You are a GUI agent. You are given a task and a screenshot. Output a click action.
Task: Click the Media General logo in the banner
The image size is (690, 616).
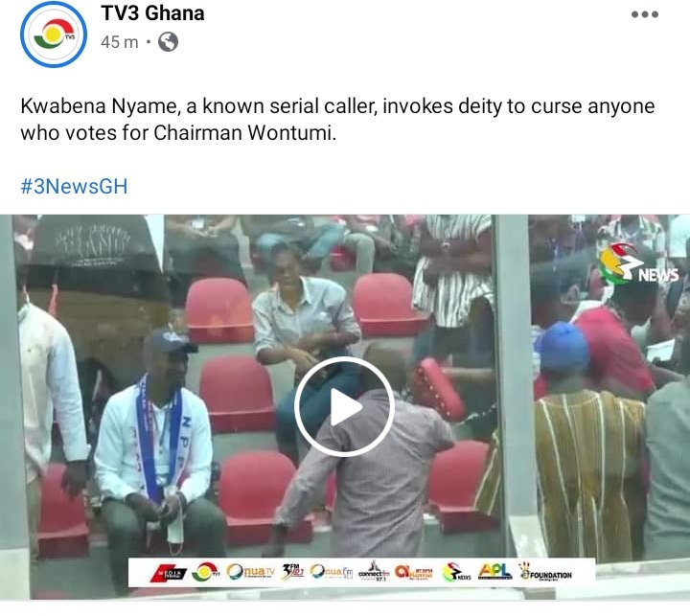coord(169,573)
